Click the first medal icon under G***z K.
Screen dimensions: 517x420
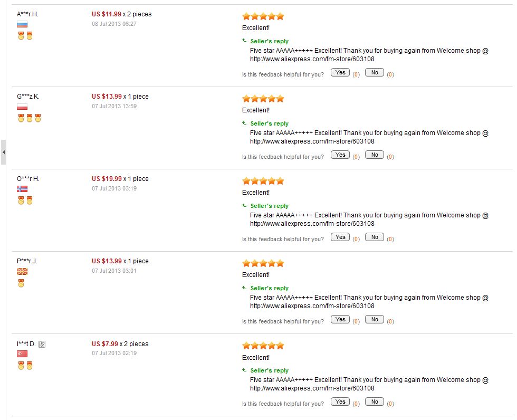point(21,118)
